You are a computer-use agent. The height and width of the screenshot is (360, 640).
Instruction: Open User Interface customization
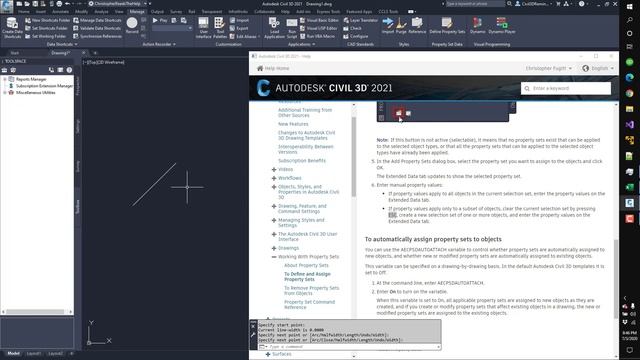click(x=203, y=28)
